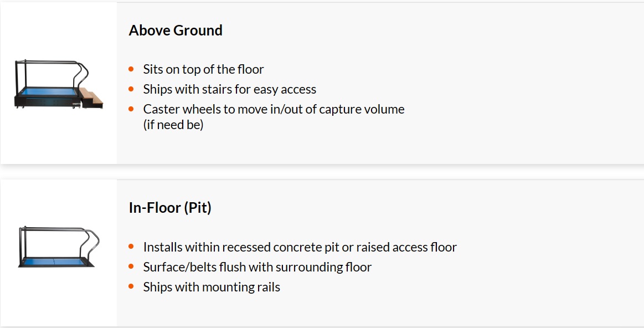Click orange bullet beside 'Ships with stairs'
The image size is (644, 328).
(x=131, y=89)
